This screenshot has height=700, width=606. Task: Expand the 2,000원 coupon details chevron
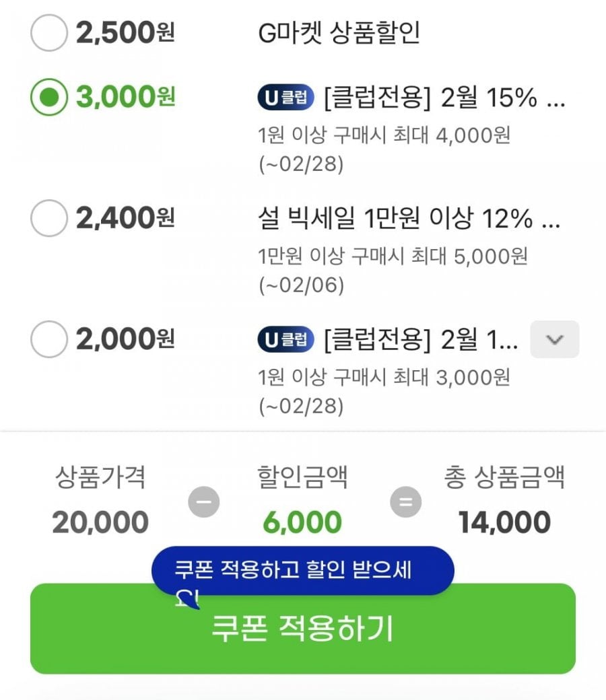tap(554, 339)
